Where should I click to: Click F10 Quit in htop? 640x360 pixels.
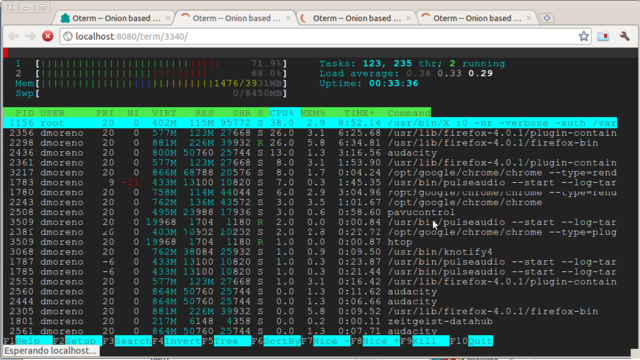pyautogui.click(x=471, y=341)
